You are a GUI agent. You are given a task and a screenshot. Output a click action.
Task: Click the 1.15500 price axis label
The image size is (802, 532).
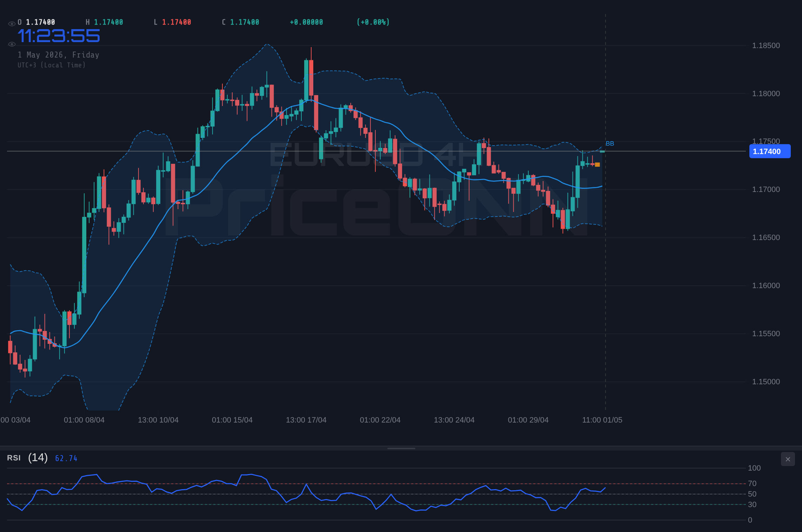(766, 334)
